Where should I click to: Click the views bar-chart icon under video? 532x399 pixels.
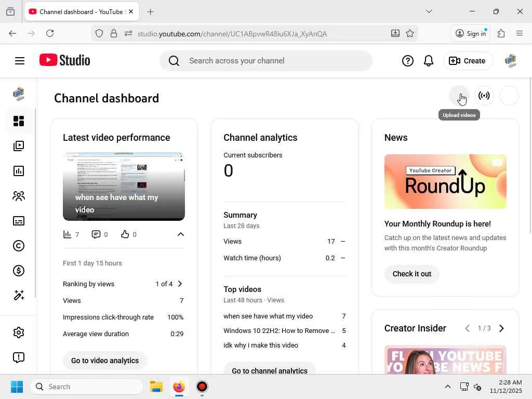(67, 234)
